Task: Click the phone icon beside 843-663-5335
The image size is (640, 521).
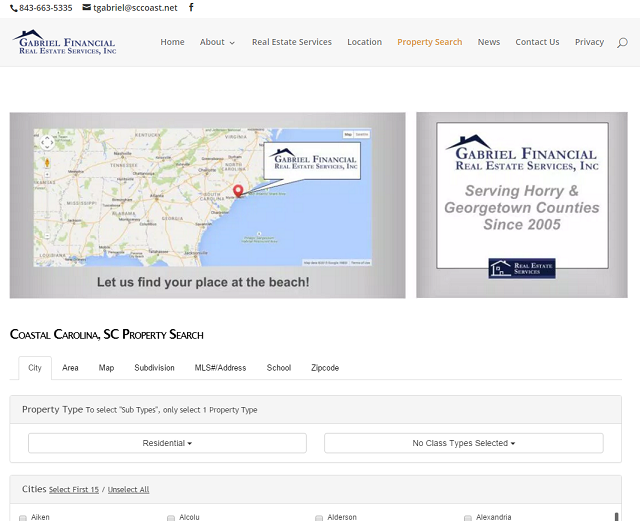Action: point(13,8)
